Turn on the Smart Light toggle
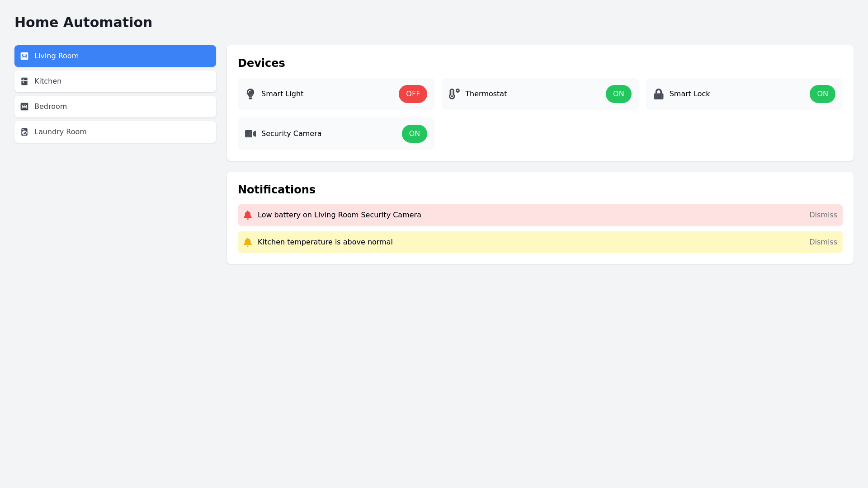The width and height of the screenshot is (868, 488). point(413,94)
